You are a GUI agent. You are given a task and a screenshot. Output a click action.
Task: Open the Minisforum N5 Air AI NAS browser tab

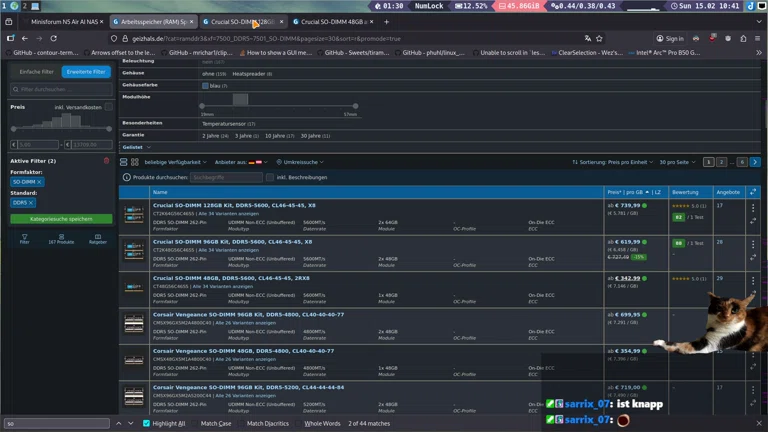click(x=60, y=21)
